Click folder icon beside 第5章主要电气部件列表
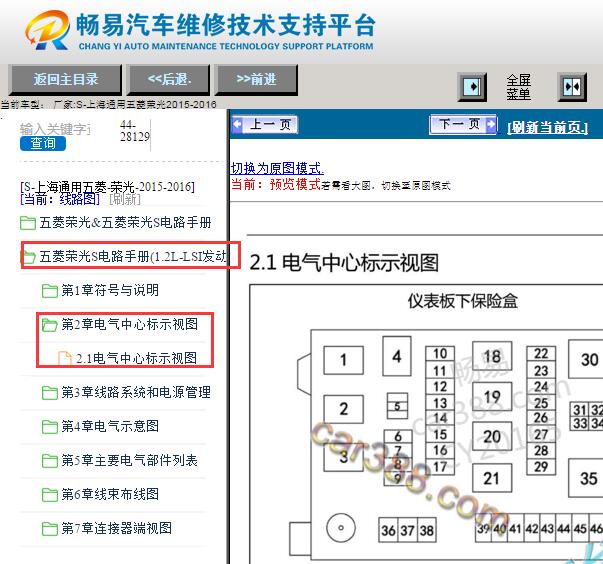Screen dimensions: 603x564 [x=50, y=461]
